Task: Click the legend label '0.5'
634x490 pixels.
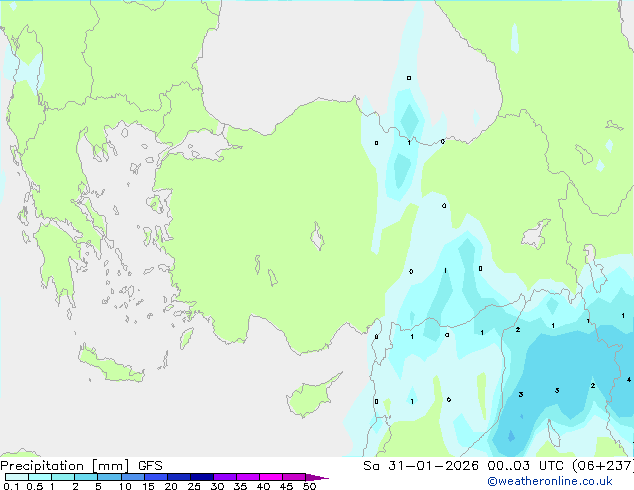Action: (34, 486)
